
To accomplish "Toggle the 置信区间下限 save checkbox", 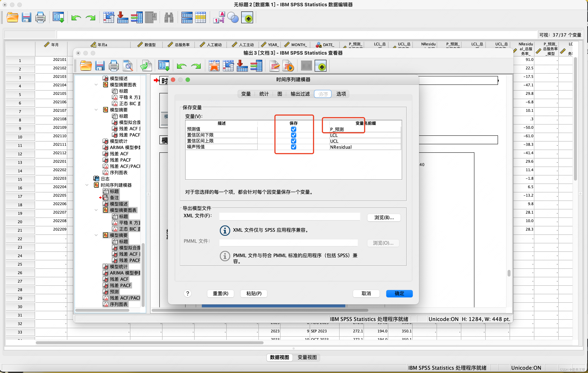I will (x=293, y=135).
